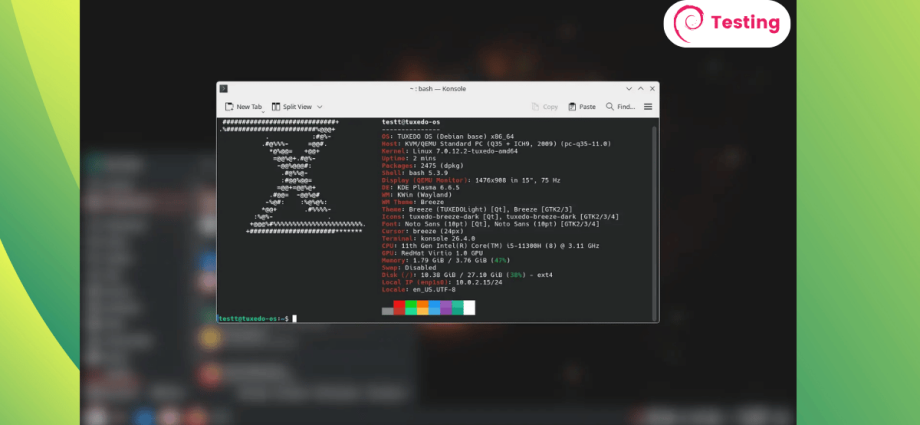Click the 'GPU: RedHat Virtio 1.0 GPU' line
The height and width of the screenshot is (425, 920).
point(432,253)
